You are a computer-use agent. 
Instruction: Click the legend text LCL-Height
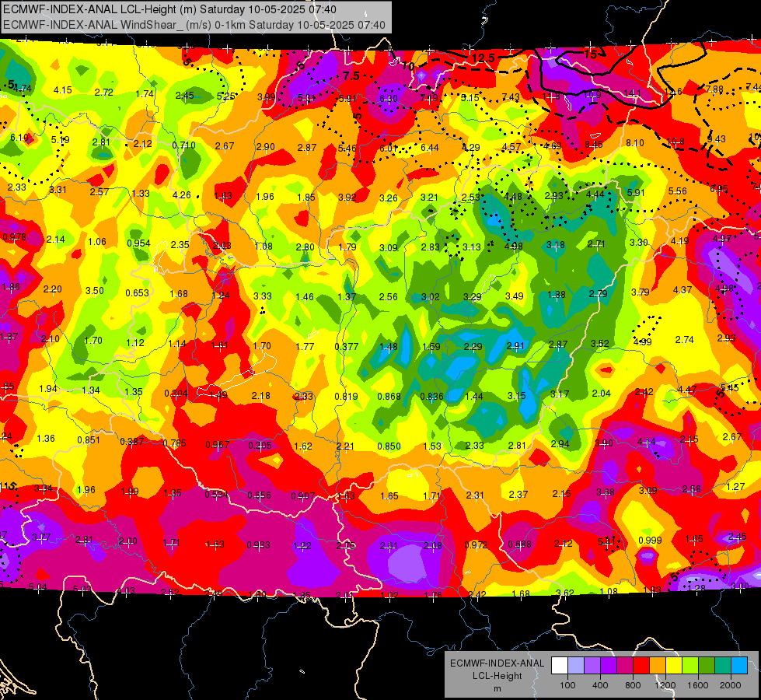pos(497,676)
